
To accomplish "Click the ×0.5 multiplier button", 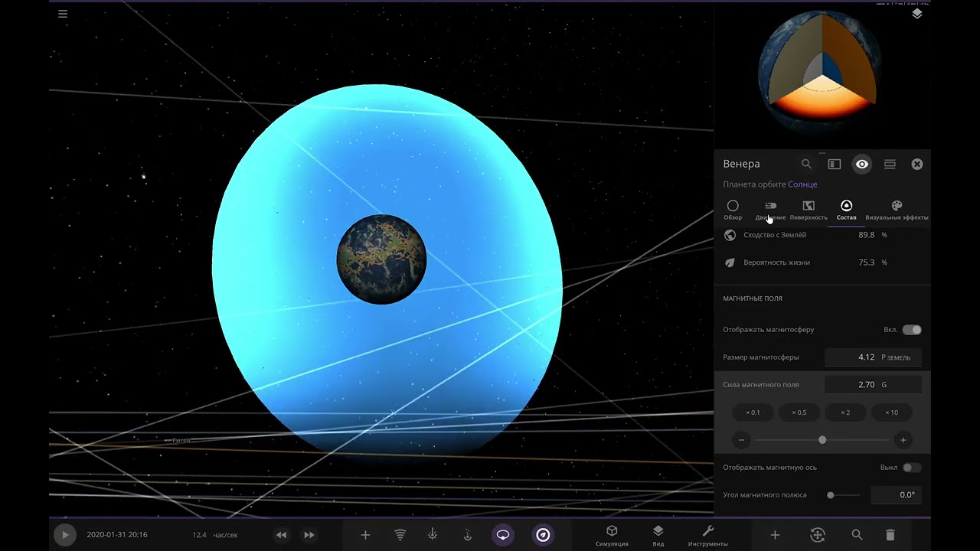I will [x=799, y=412].
